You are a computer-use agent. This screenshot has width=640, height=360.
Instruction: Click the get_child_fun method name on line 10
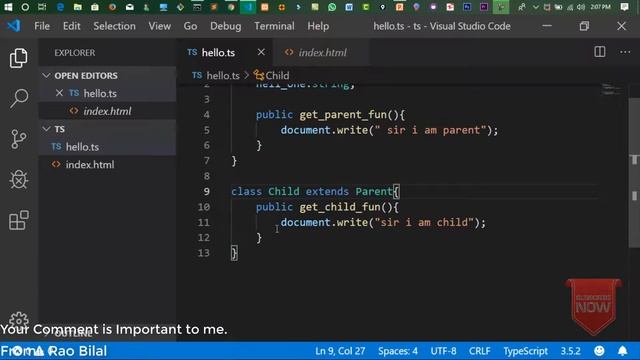pos(340,207)
